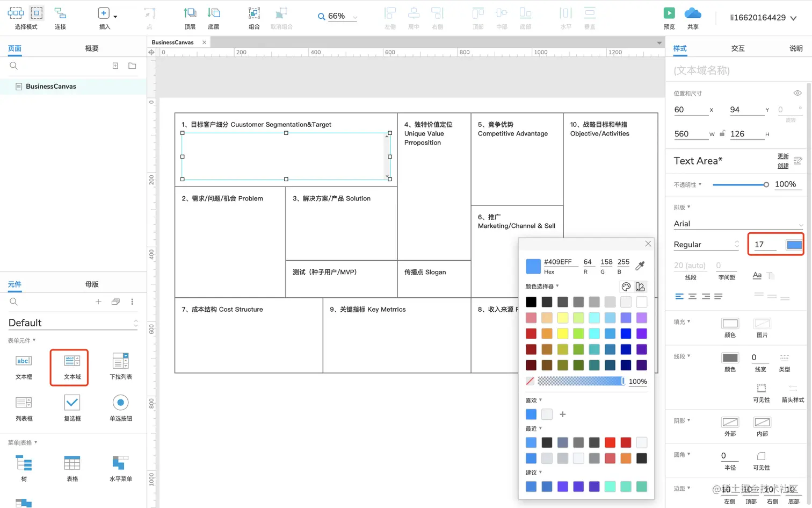Image resolution: width=812 pixels, height=508 pixels.
Task: Select the Text Area (文本域) widget
Action: 72,367
